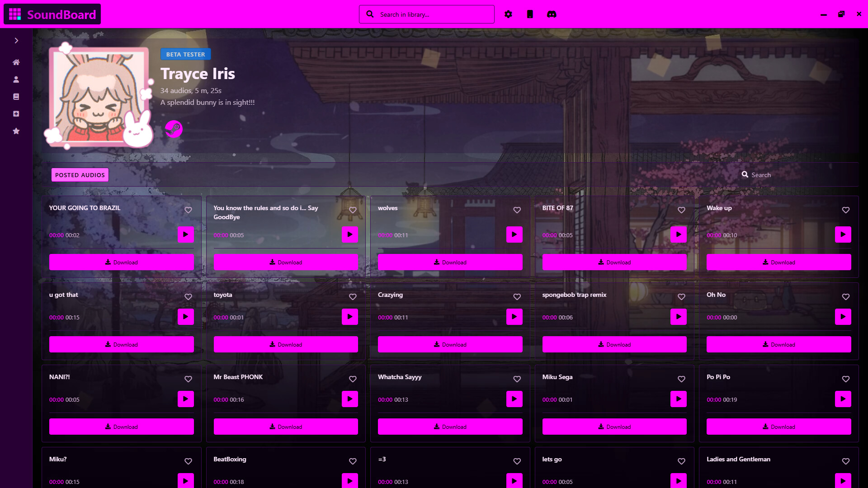Click the 'Search in library' input field
Image resolution: width=868 pixels, height=488 pixels.
click(426, 14)
